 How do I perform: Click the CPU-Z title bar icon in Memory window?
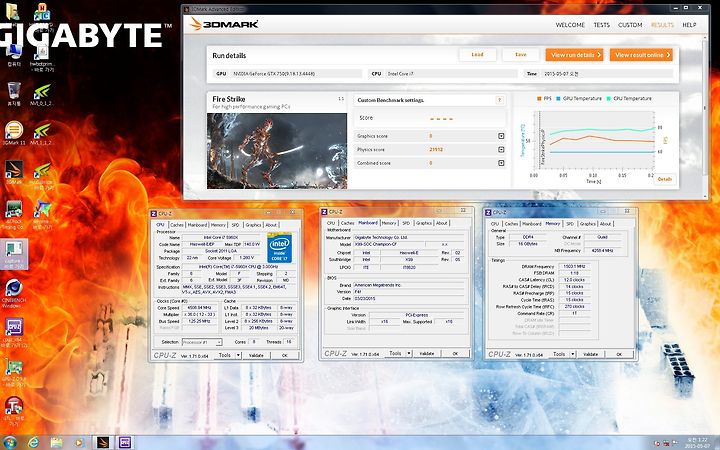[x=488, y=213]
